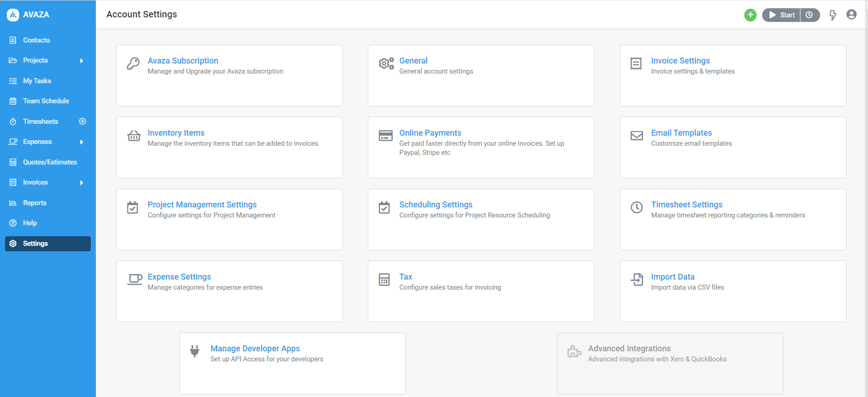
Task: Click the Import Data file icon
Action: click(x=637, y=279)
